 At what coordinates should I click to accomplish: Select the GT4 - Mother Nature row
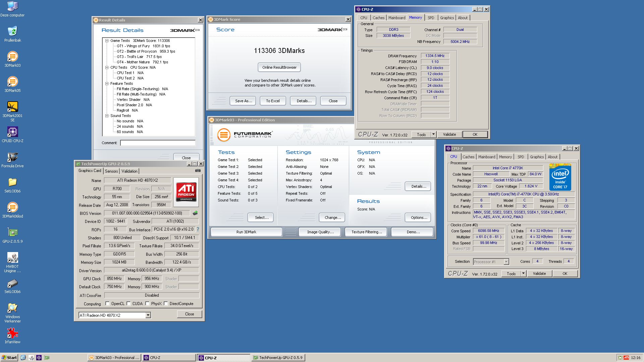tap(142, 62)
